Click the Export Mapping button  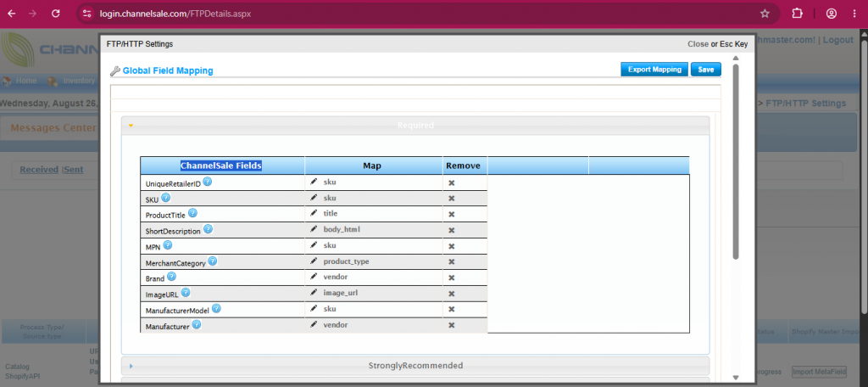point(654,70)
